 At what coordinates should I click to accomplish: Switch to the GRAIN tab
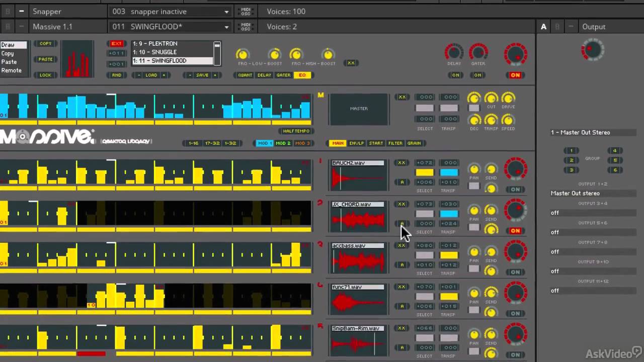414,143
